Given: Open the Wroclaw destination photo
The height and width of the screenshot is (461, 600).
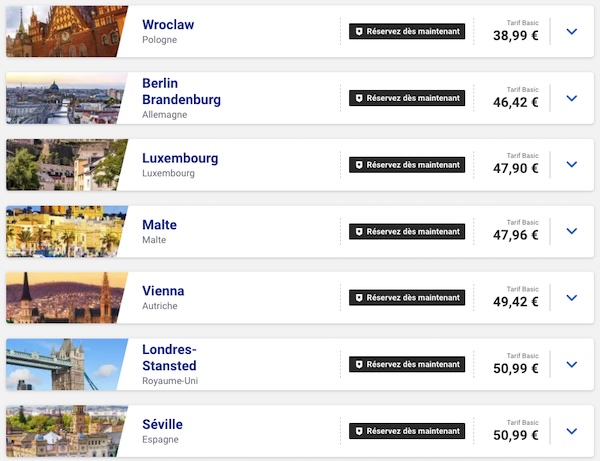Looking at the screenshot, I should point(64,31).
